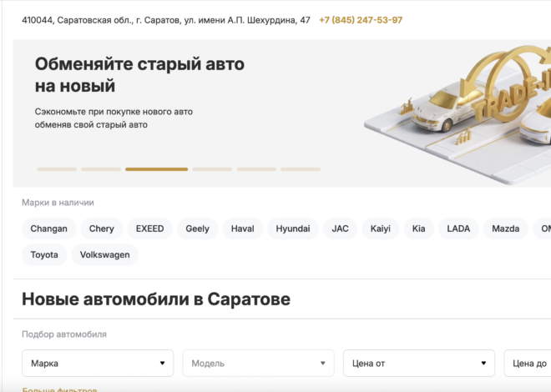Select the LADA brand chip
Viewport: 551px width, 392px height.
(x=458, y=229)
